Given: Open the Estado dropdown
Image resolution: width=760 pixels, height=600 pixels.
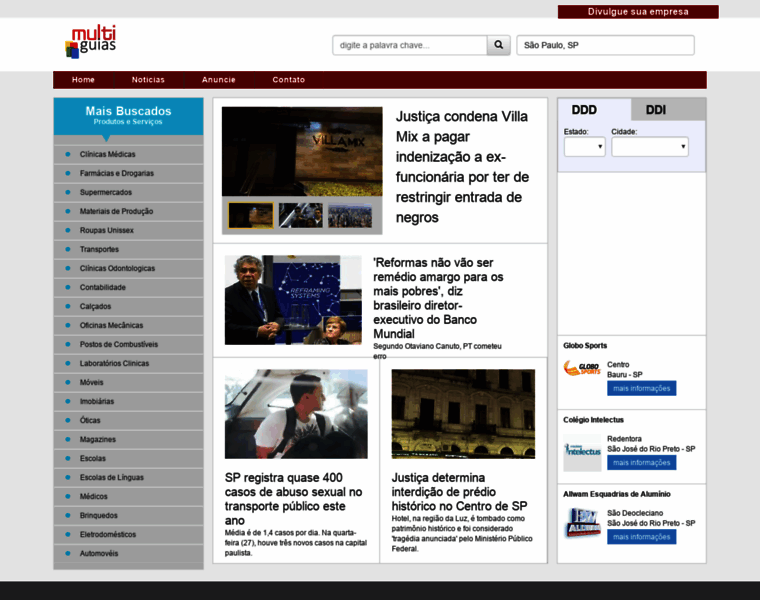Looking at the screenshot, I should 585,147.
